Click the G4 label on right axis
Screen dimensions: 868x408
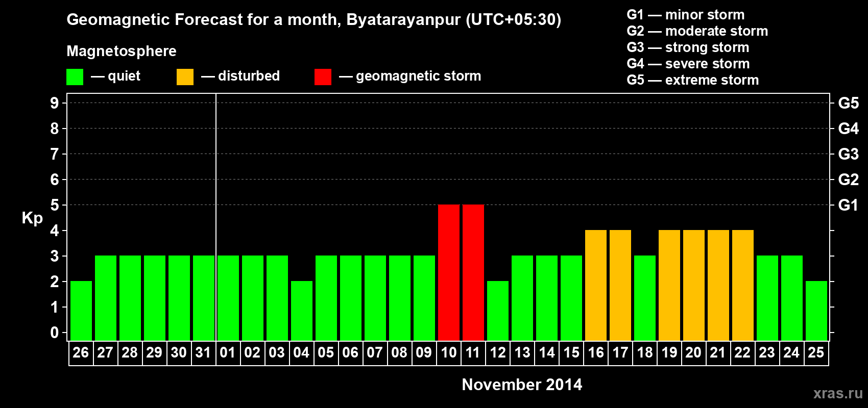click(x=849, y=129)
